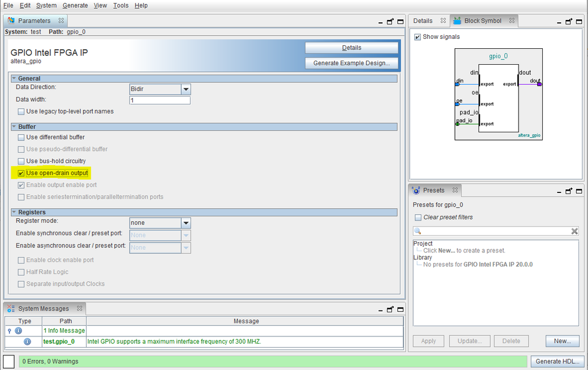The width and height of the screenshot is (588, 370).
Task: Click the Generate HDL button
Action: click(557, 361)
